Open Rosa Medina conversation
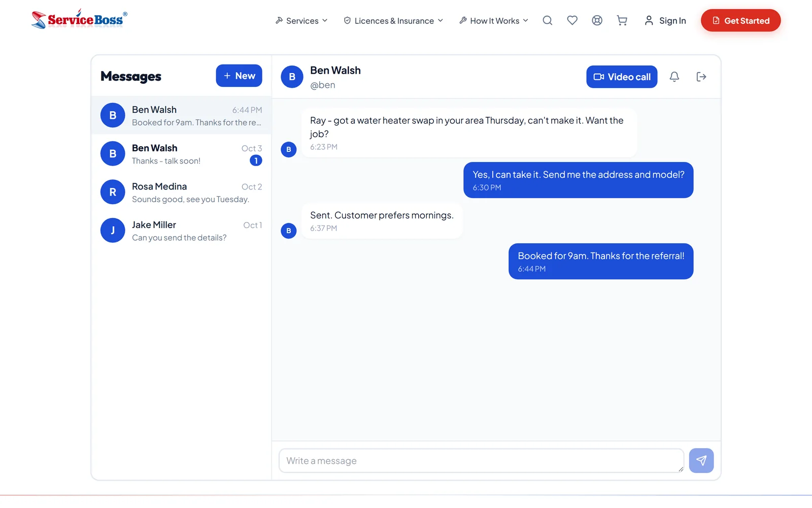 (x=181, y=192)
